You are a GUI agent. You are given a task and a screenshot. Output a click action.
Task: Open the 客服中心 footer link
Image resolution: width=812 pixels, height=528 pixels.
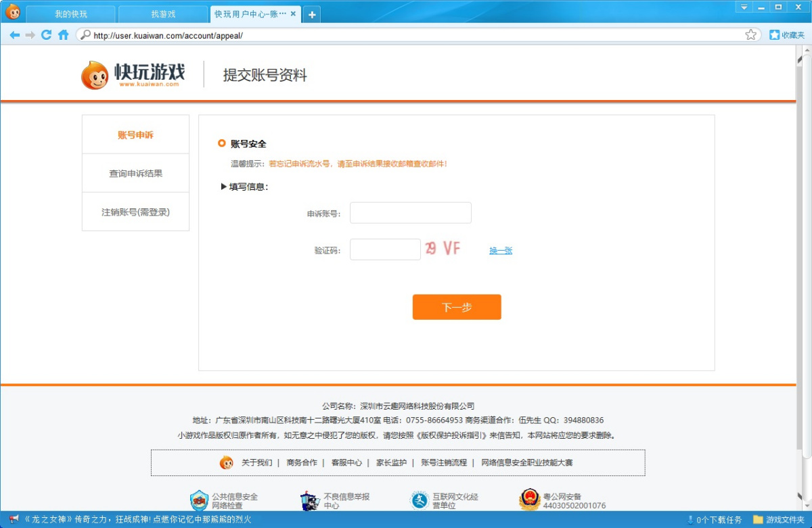pos(346,463)
